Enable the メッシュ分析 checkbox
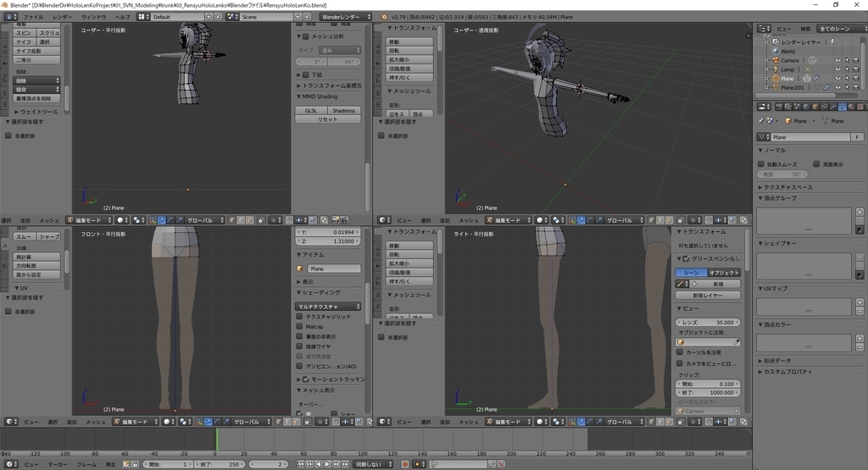Viewport: 868px width, 470px height. [305, 36]
